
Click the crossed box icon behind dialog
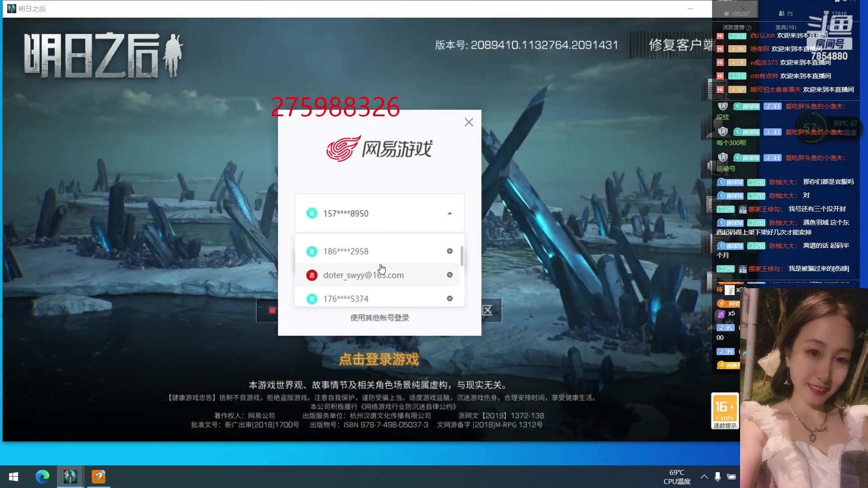click(x=487, y=310)
